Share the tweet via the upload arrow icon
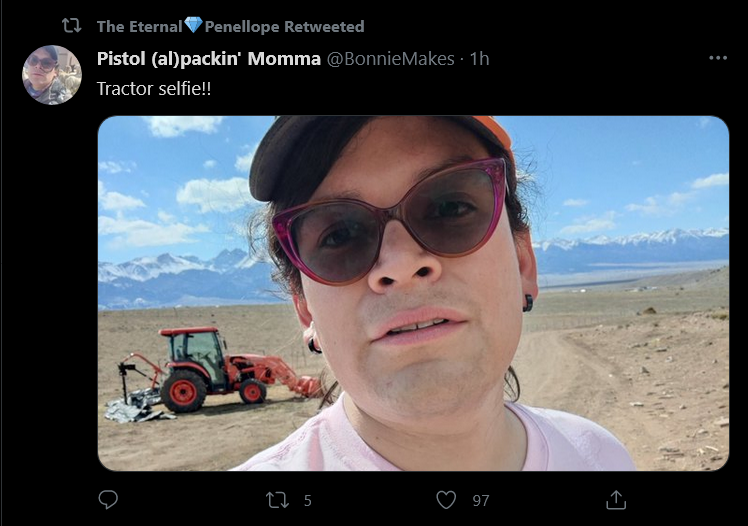The height and width of the screenshot is (526, 748). [x=615, y=500]
